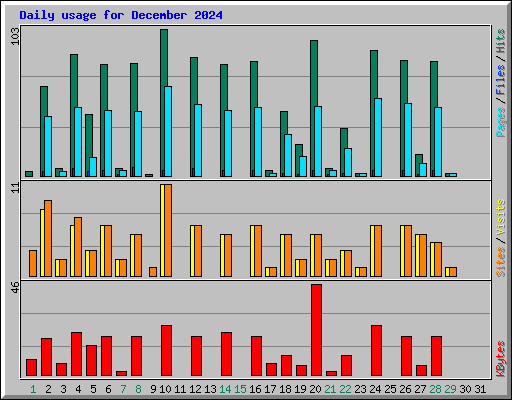Screen dimensions: 512x400
Task: Click the red KBytes legend label
Action: click(500, 359)
